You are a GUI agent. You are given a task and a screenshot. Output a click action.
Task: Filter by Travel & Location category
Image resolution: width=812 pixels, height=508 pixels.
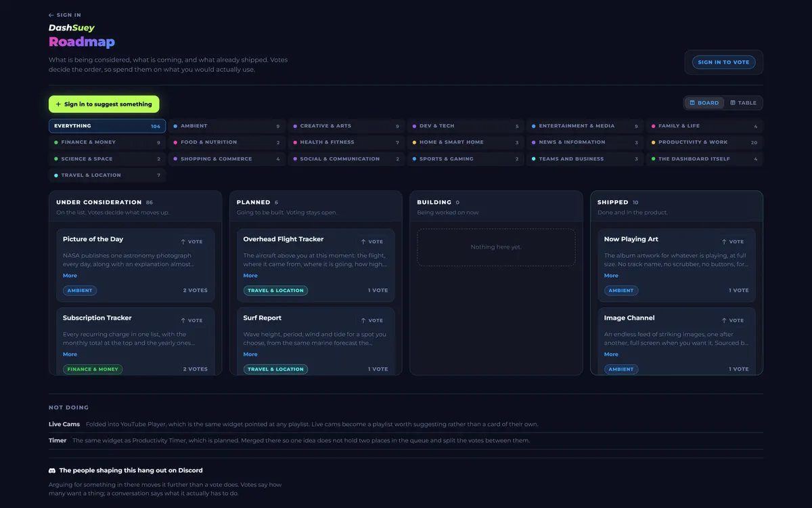(107, 175)
